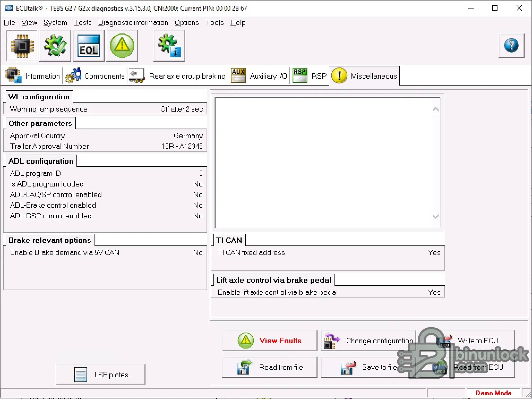
Task: Click the Trailer Approval Number row
Action: tap(106, 146)
